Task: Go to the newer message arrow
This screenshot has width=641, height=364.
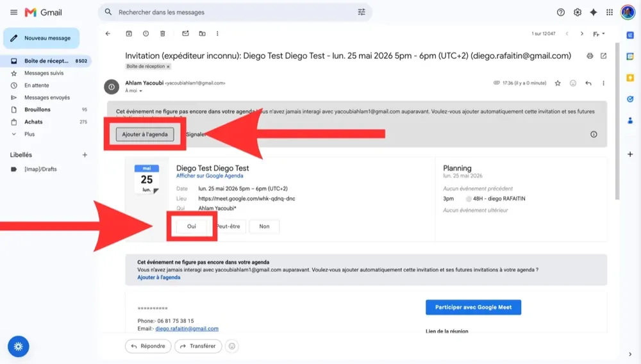Action: [567, 33]
